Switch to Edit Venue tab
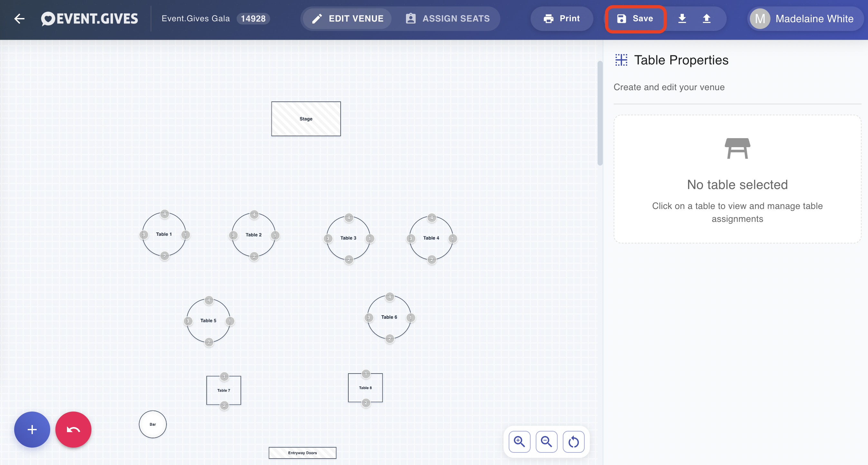The image size is (868, 465). tap(347, 19)
